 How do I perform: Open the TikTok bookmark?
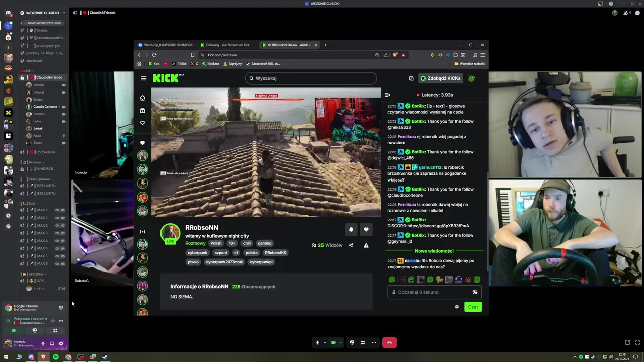pos(179,64)
